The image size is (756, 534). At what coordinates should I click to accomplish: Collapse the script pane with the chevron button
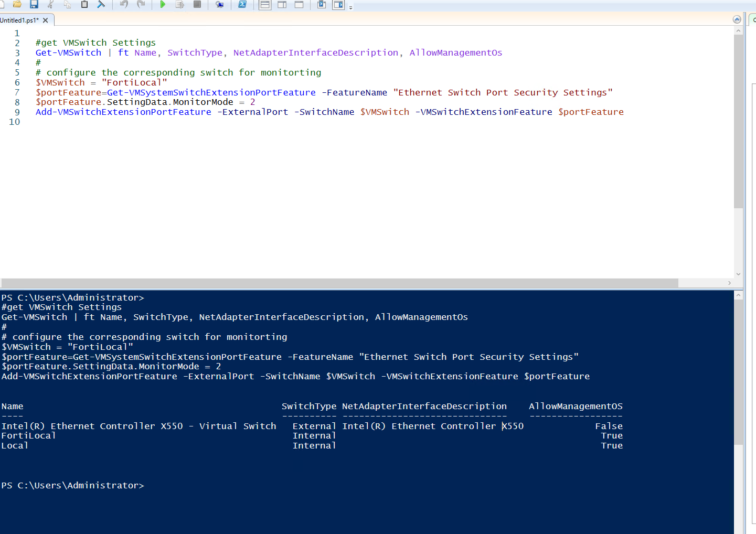point(737,19)
